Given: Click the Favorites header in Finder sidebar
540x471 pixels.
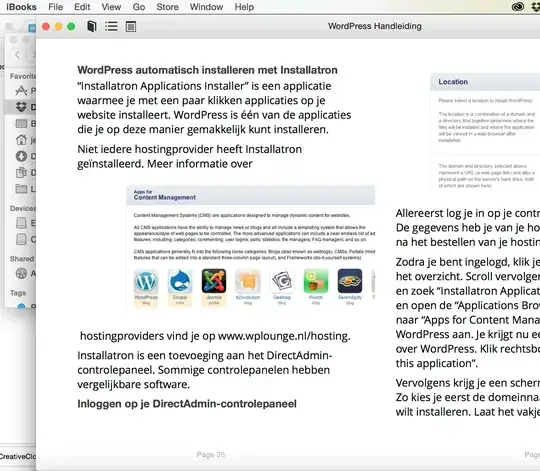Looking at the screenshot, I should point(22,76).
